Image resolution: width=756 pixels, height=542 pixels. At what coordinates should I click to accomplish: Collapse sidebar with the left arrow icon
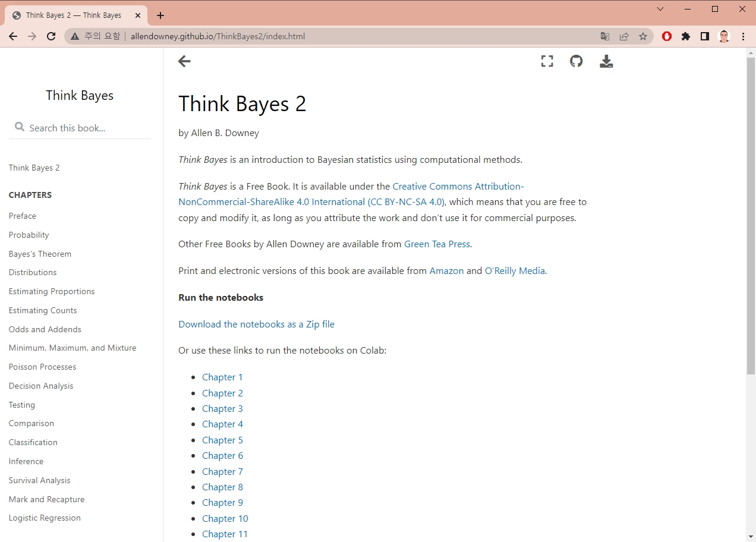pyautogui.click(x=184, y=61)
